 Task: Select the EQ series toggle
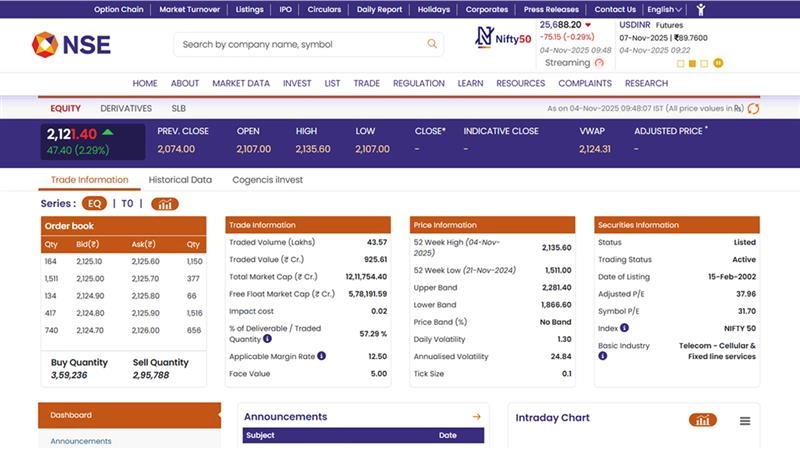coord(95,203)
